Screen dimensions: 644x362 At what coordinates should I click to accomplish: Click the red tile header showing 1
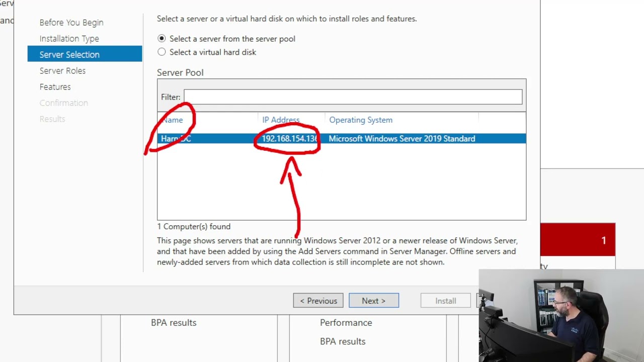tap(578, 240)
